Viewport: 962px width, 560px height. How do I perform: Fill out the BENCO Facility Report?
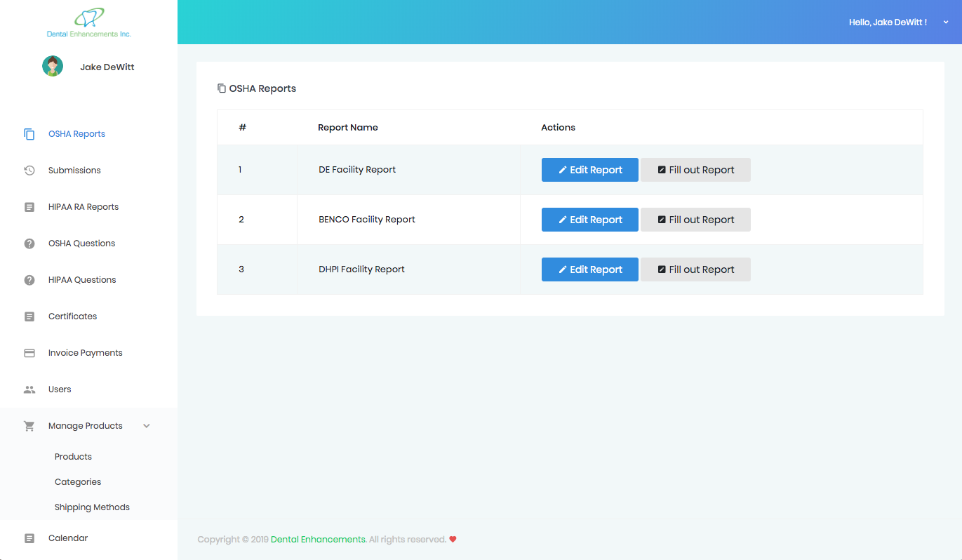coord(695,220)
